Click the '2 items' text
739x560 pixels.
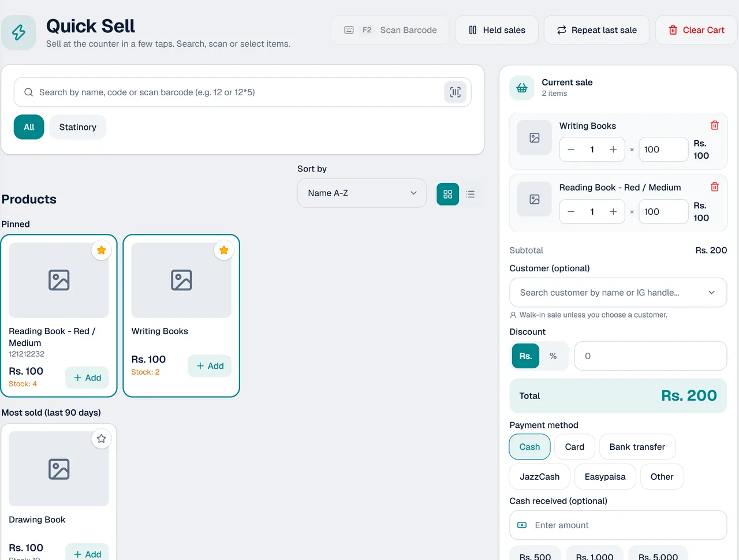(x=554, y=94)
